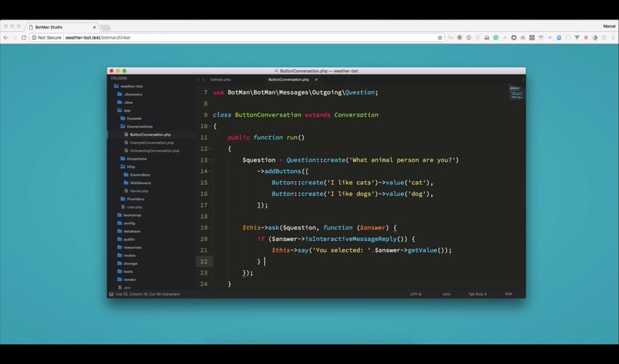The width and height of the screenshot is (619, 364).
Task: Go forward with the editor's right tab arrow
Action: (203, 79)
